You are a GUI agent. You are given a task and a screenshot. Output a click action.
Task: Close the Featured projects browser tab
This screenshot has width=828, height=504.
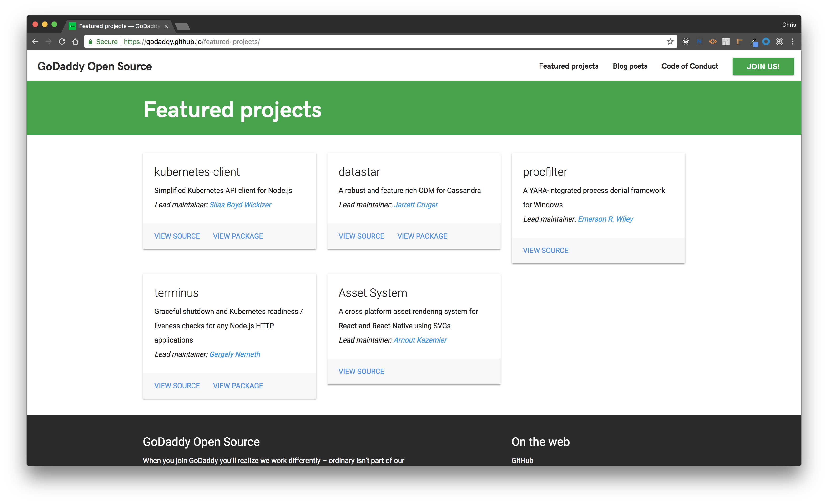166,26
